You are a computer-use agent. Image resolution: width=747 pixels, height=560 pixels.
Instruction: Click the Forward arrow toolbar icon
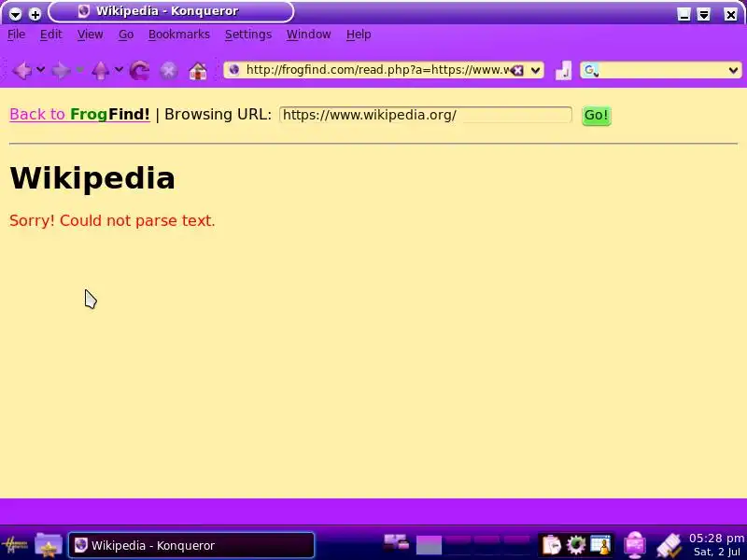[61, 71]
